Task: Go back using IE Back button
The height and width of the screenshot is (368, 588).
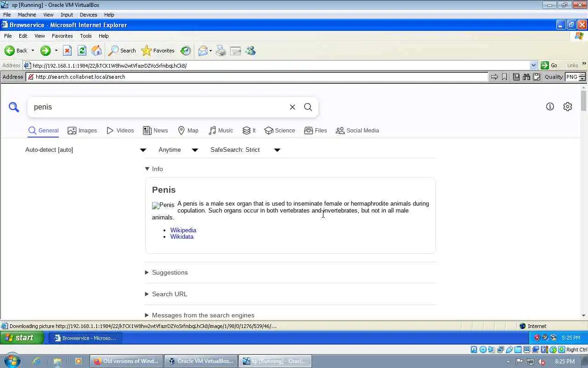Action: pyautogui.click(x=16, y=51)
